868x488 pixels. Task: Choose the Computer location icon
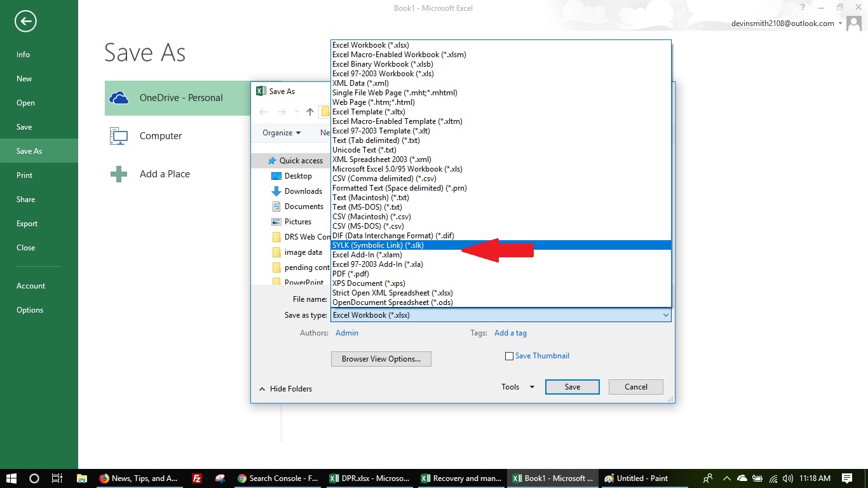[x=119, y=136]
